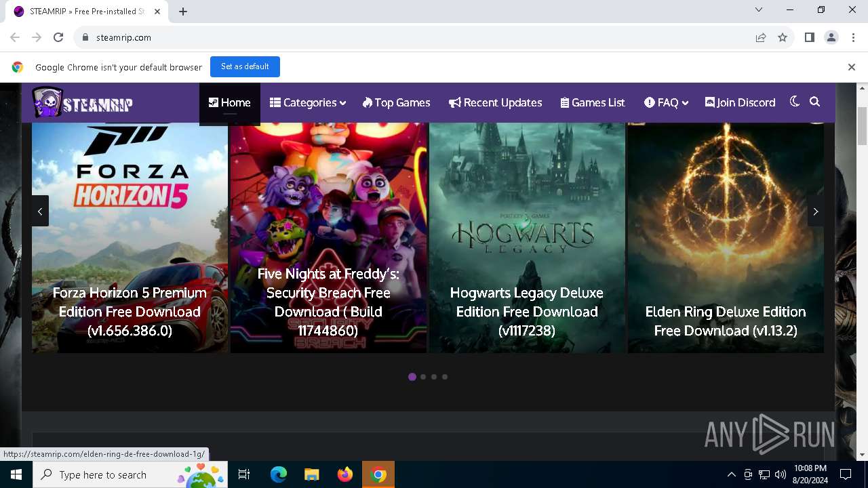Open Chrome side panel icon

tap(809, 37)
